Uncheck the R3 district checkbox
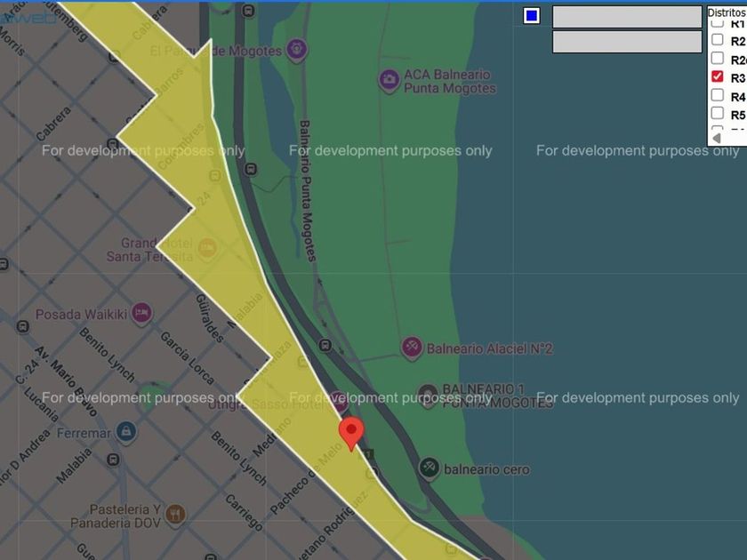The height and width of the screenshot is (560, 747). pos(718,76)
